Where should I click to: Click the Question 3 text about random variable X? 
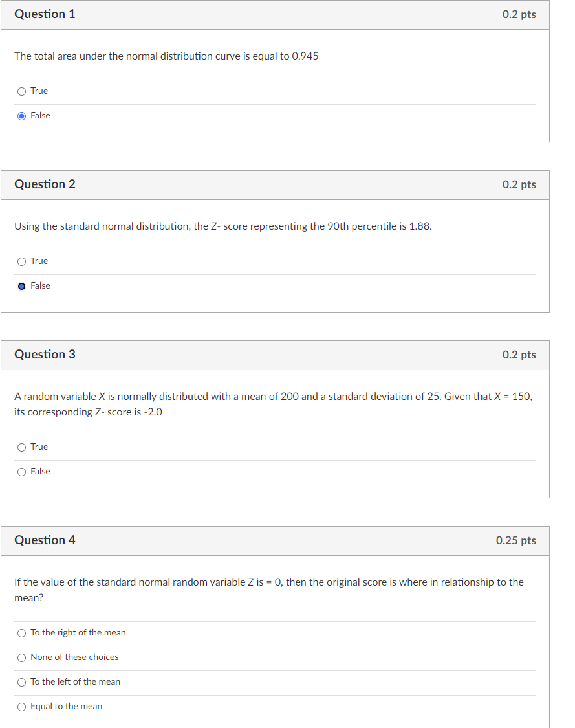(x=272, y=404)
